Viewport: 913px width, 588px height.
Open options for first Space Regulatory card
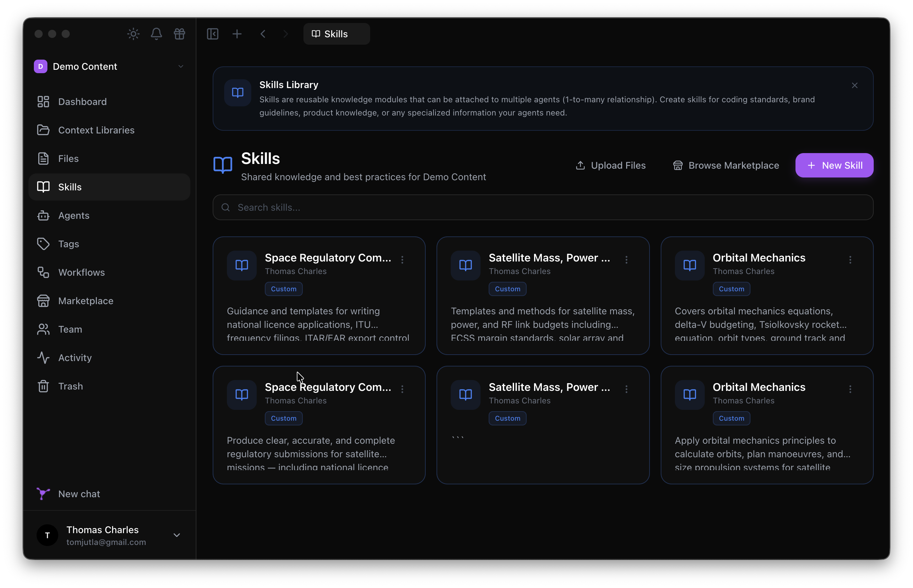(402, 260)
